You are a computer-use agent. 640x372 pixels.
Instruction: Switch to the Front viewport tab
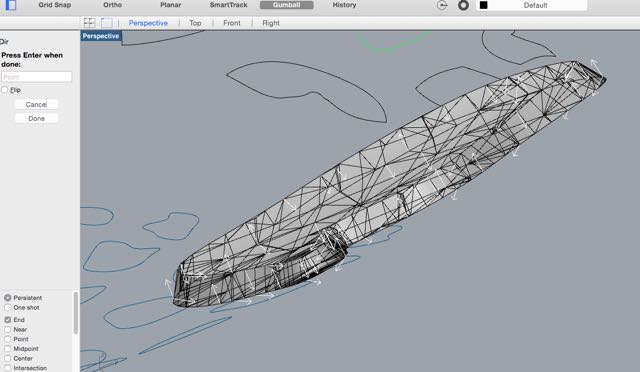tap(232, 23)
